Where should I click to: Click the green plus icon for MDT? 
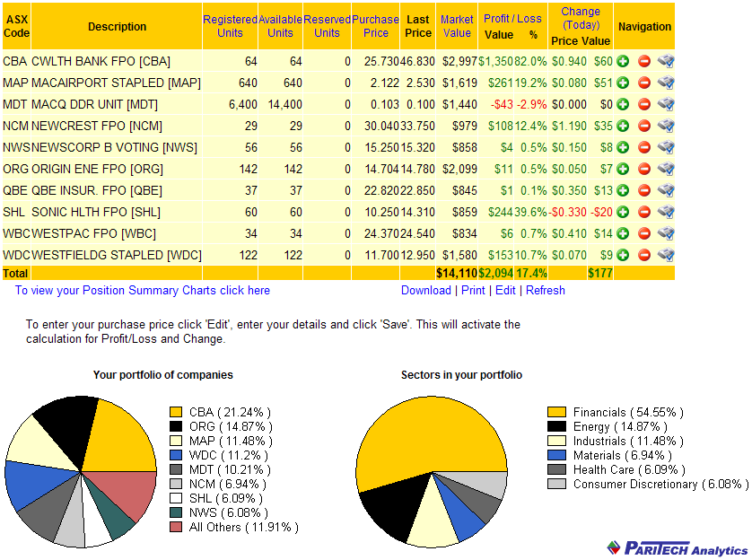click(623, 104)
